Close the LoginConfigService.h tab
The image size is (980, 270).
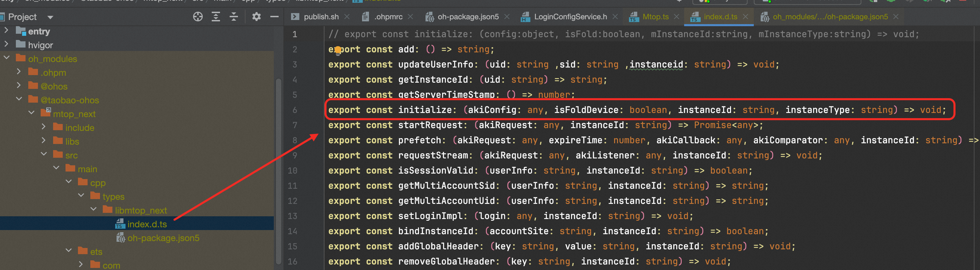tap(615, 17)
